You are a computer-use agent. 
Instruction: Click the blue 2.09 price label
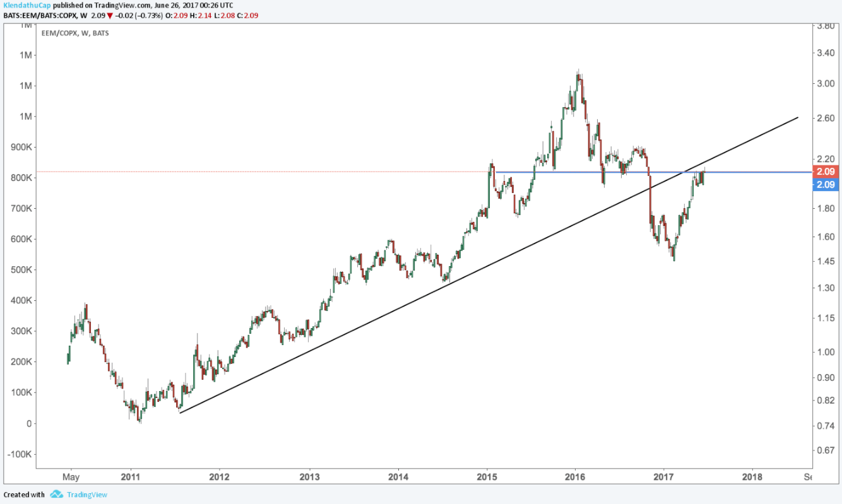(826, 185)
